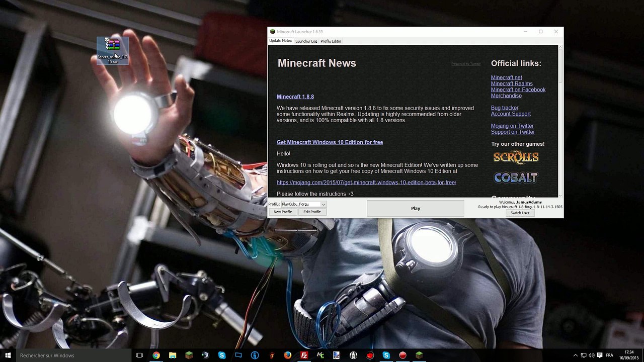Open the Account Support link
Viewport: 644px width, 362px height.
511,114
